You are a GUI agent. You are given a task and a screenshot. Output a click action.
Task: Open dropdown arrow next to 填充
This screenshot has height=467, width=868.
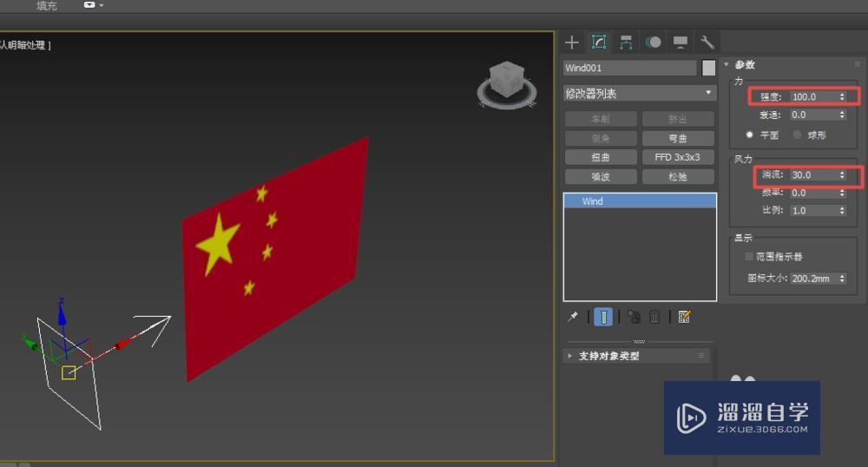[102, 5]
